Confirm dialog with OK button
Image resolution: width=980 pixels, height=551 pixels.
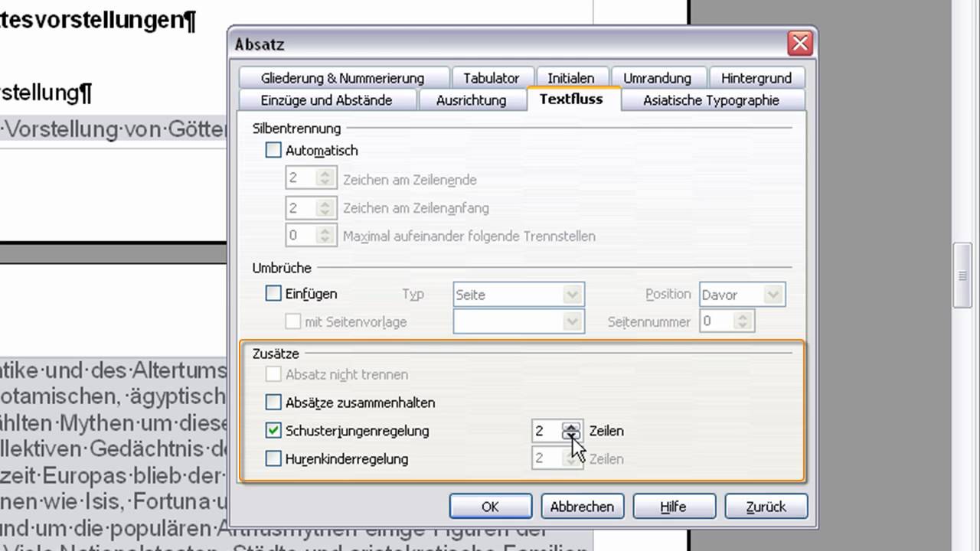coord(490,507)
